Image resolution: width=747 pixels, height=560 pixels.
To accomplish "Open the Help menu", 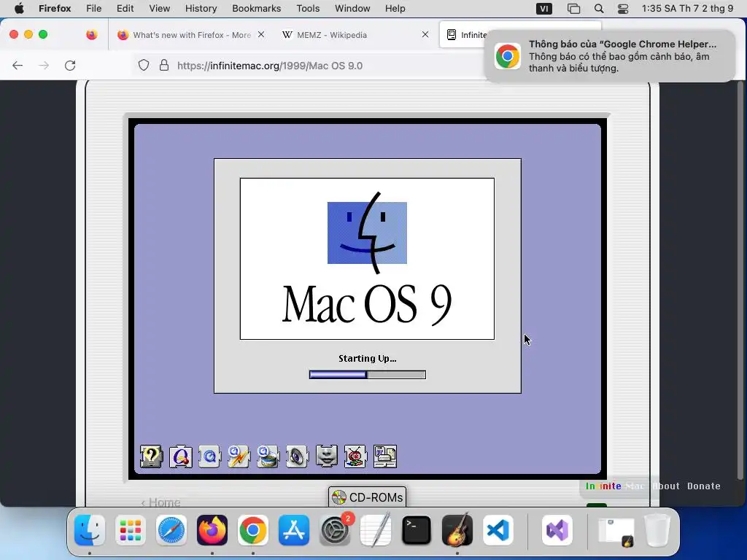I will point(395,9).
